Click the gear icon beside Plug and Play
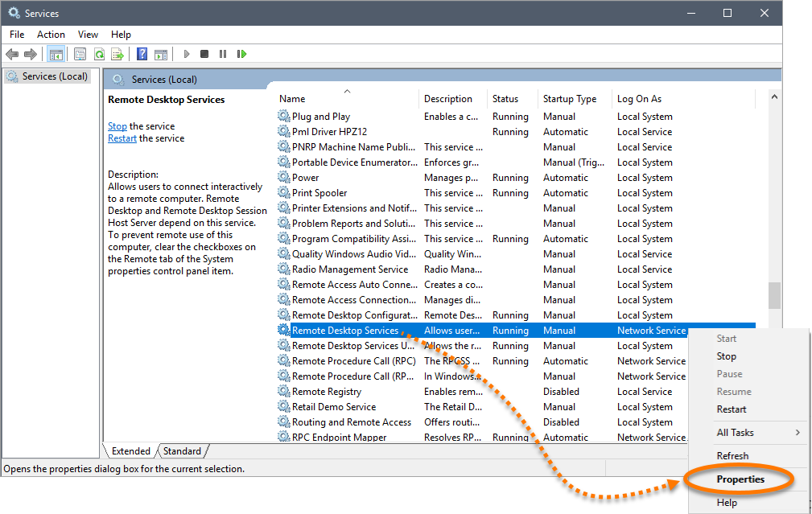Screen dimensions: 812x514 click(x=284, y=116)
